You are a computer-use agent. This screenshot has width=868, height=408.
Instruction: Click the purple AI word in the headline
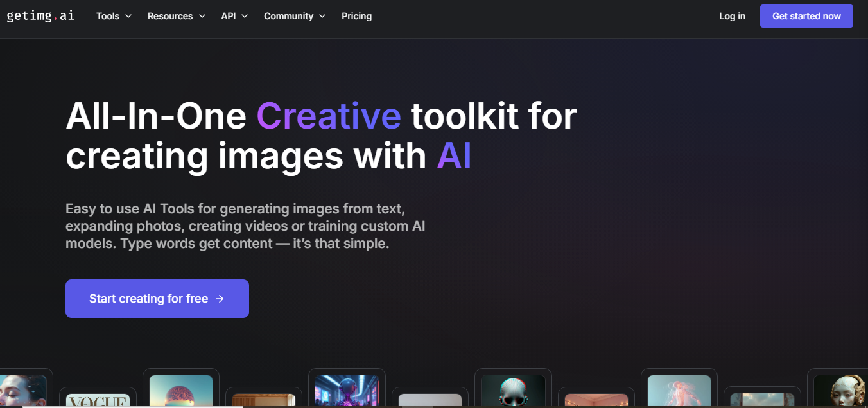click(x=455, y=156)
